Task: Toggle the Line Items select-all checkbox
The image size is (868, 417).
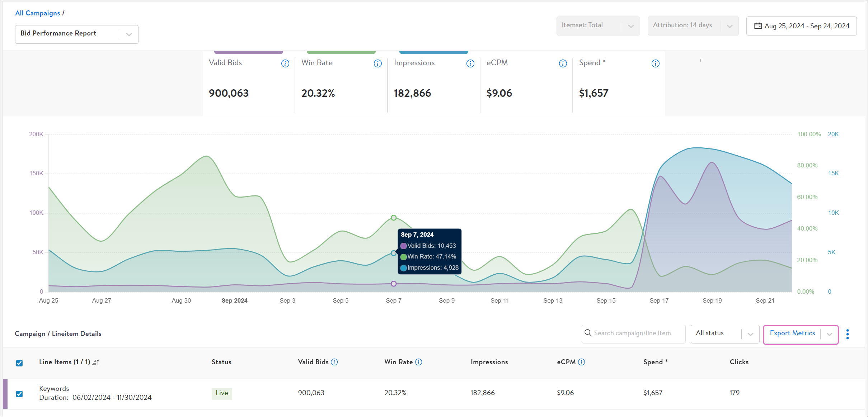Action: pyautogui.click(x=19, y=363)
